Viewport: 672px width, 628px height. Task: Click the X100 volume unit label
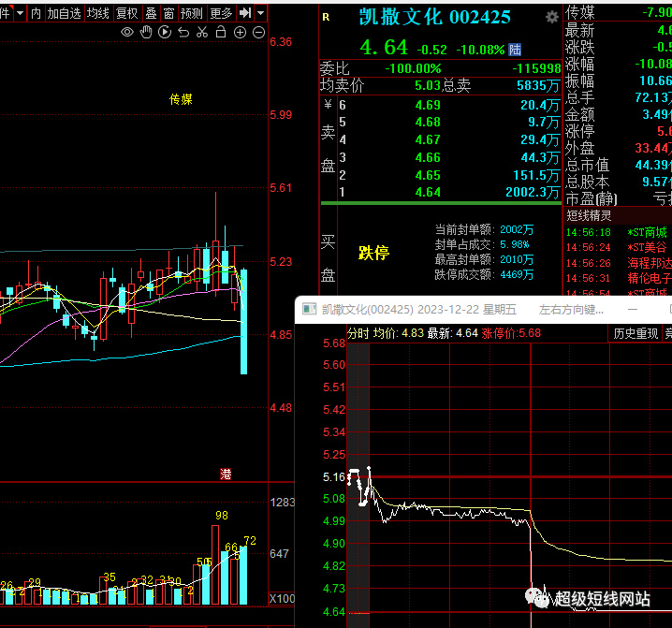(x=282, y=599)
